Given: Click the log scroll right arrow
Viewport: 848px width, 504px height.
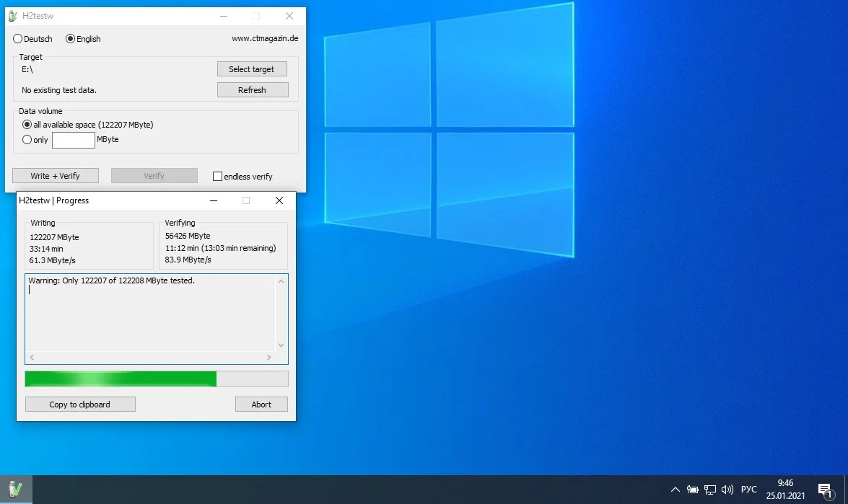Looking at the screenshot, I should pos(268,357).
